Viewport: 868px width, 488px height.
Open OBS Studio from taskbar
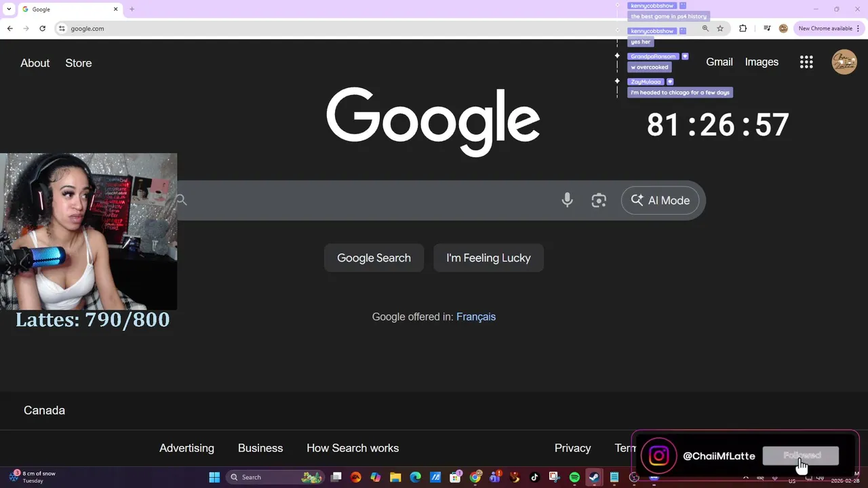pyautogui.click(x=634, y=477)
